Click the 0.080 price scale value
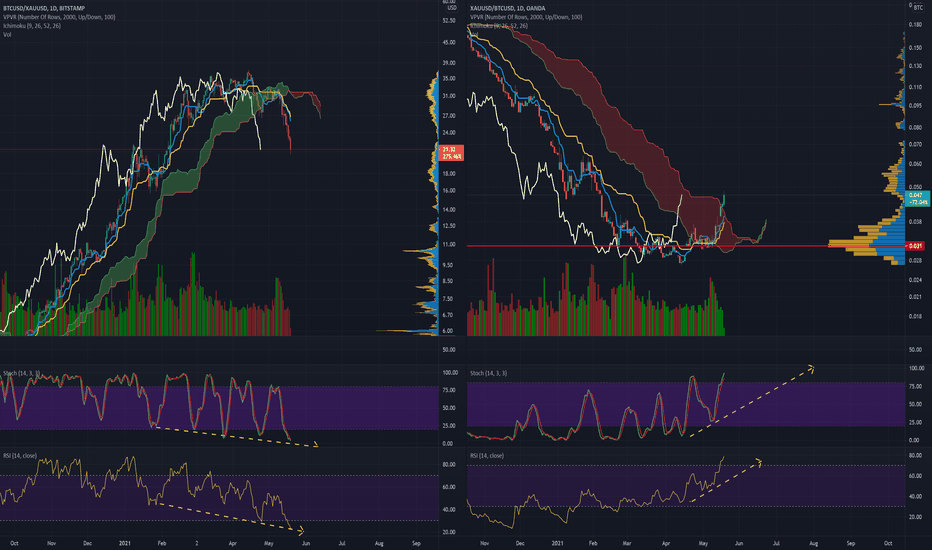Screen dimensions: 932x550 915,127
